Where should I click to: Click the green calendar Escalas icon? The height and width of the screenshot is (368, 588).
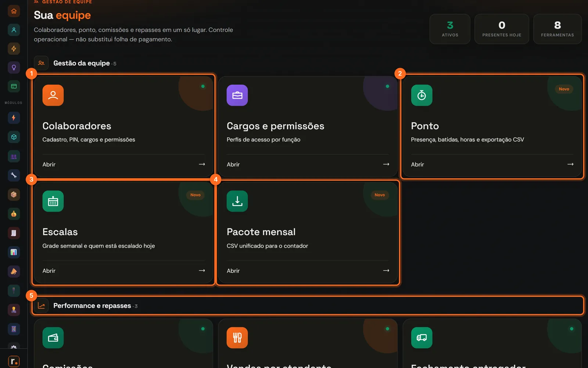tap(53, 201)
